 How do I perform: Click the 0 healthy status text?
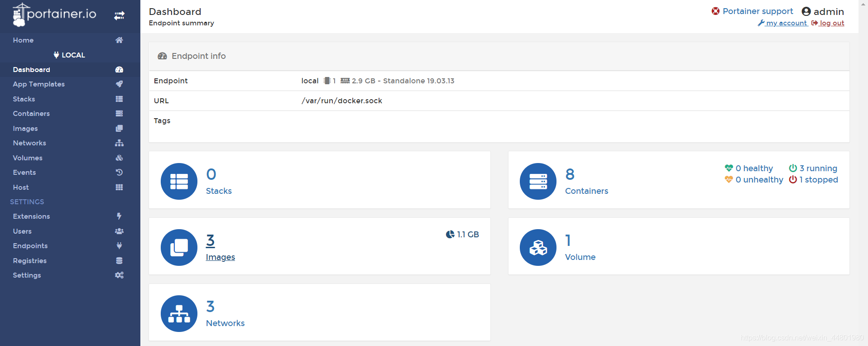754,168
